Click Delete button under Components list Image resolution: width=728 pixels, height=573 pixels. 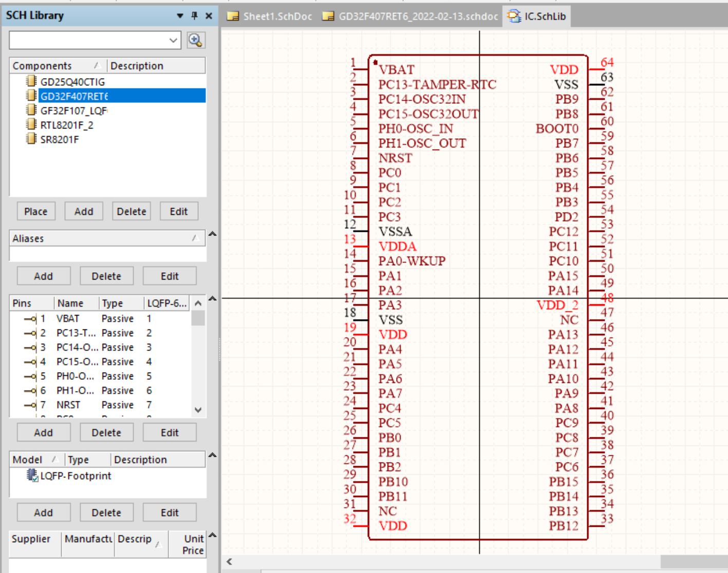point(132,211)
